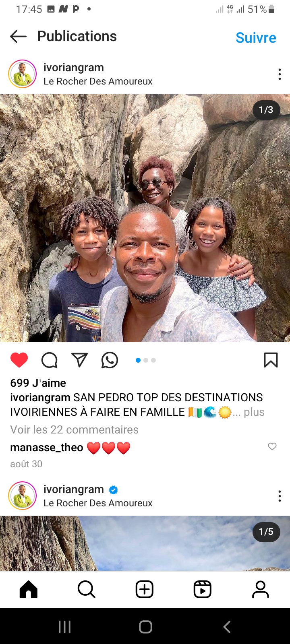This screenshot has height=644, width=290.
Task: Open the first post's three-dot options menu
Action: pos(280,74)
